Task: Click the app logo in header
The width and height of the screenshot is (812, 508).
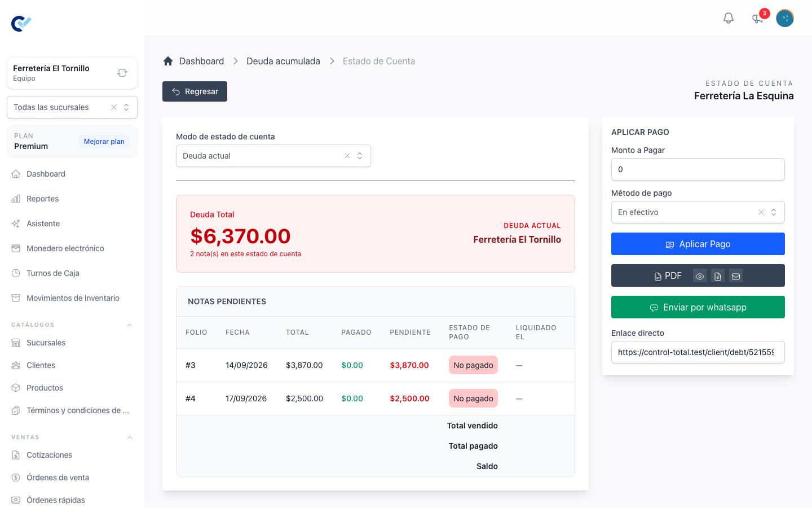Action: [21, 23]
